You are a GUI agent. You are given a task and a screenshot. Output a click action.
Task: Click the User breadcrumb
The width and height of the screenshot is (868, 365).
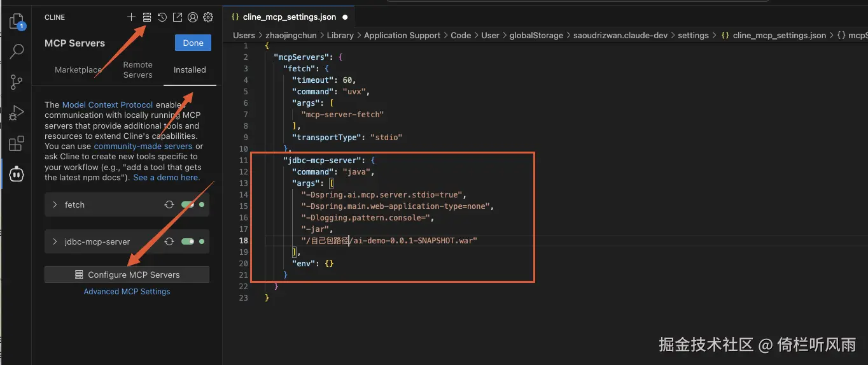click(490, 35)
